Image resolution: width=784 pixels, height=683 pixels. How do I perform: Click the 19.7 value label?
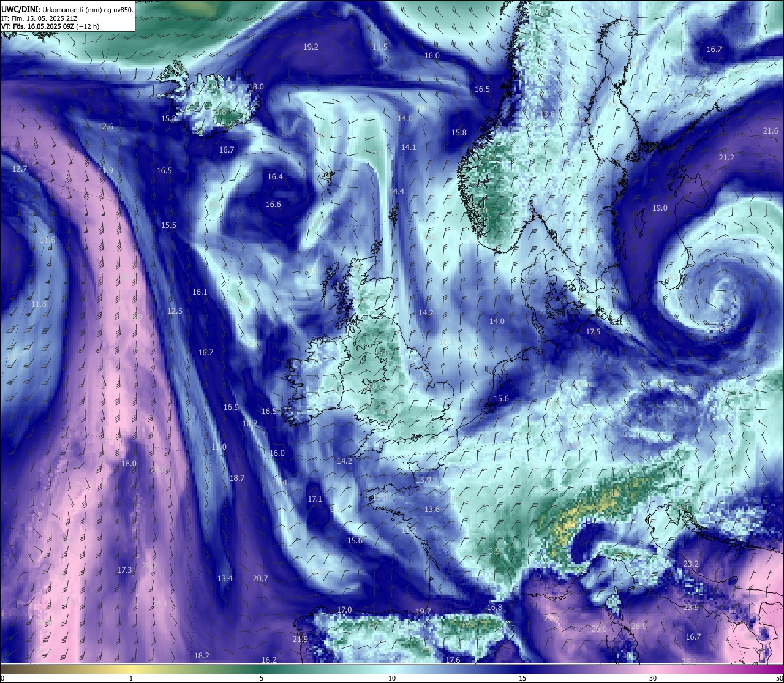[423, 611]
